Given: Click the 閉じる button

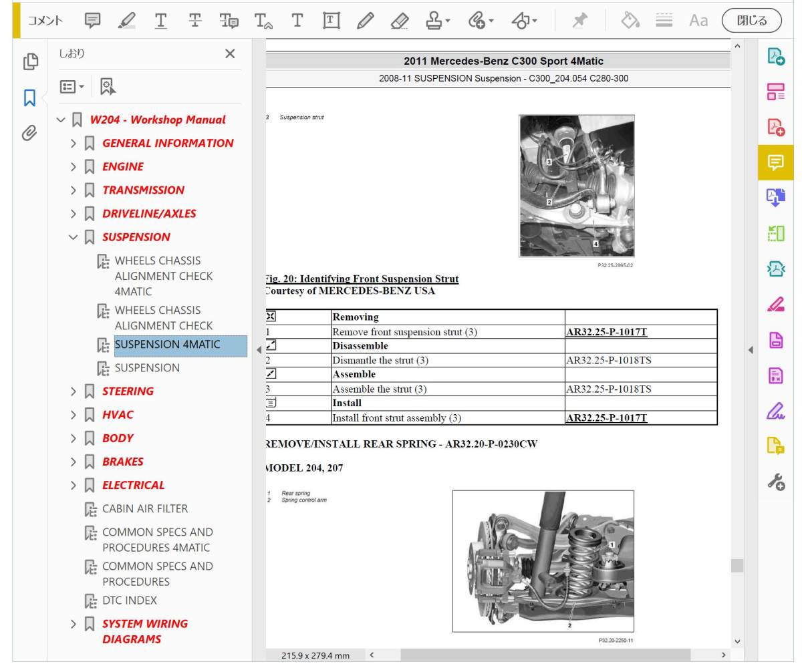Looking at the screenshot, I should point(752,21).
